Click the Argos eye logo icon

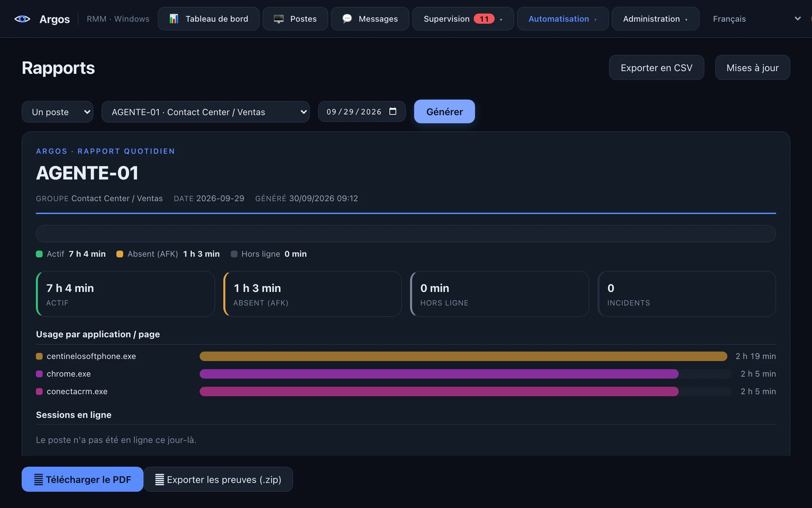click(22, 19)
